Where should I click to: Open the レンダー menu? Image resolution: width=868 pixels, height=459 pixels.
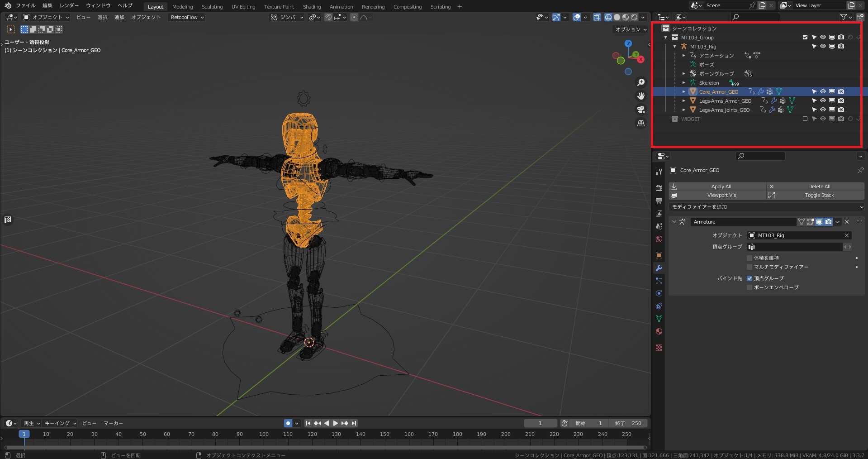tap(69, 5)
